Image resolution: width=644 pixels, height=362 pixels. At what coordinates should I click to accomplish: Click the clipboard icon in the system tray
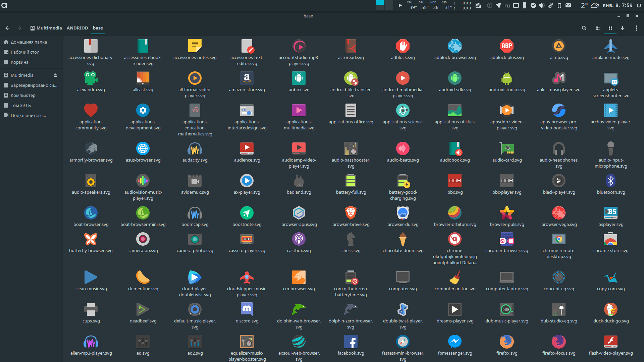[x=550, y=5]
